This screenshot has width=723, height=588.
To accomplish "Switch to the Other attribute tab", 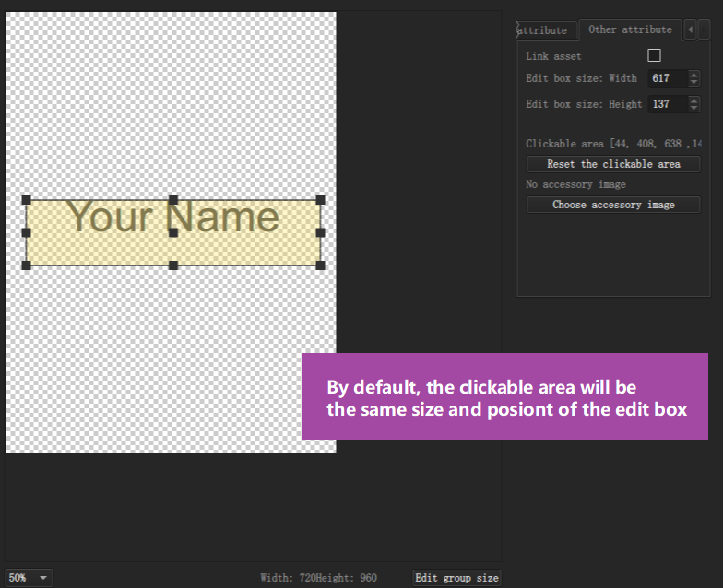I will [x=630, y=29].
